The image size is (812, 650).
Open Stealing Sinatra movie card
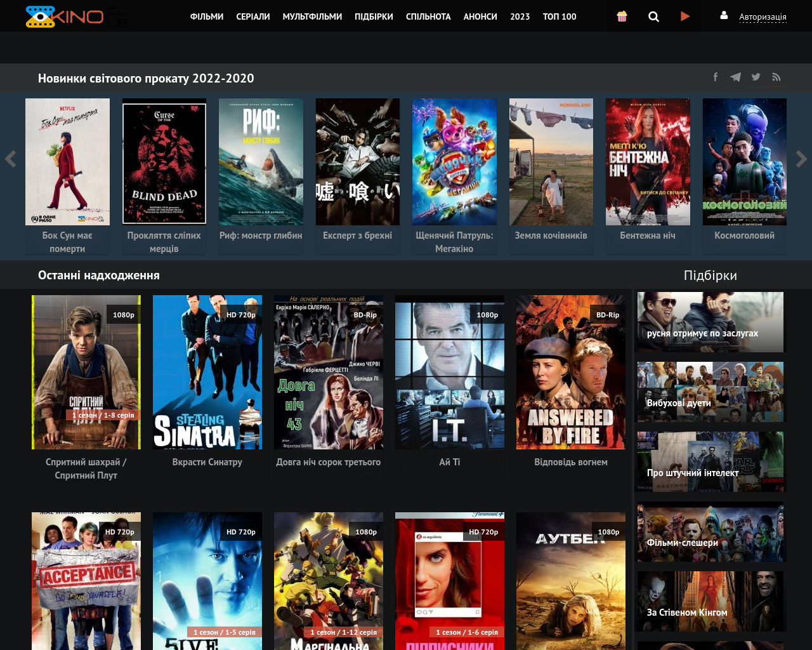[207, 372]
